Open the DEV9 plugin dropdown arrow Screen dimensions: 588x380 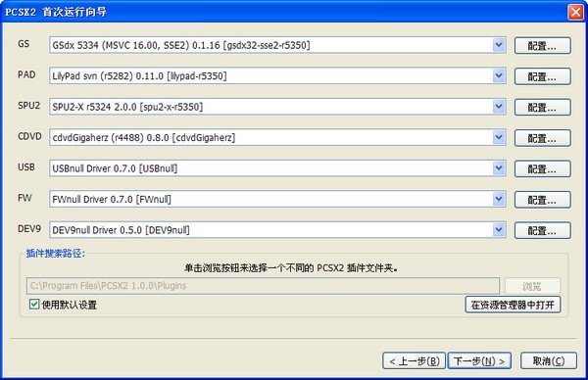(x=499, y=230)
